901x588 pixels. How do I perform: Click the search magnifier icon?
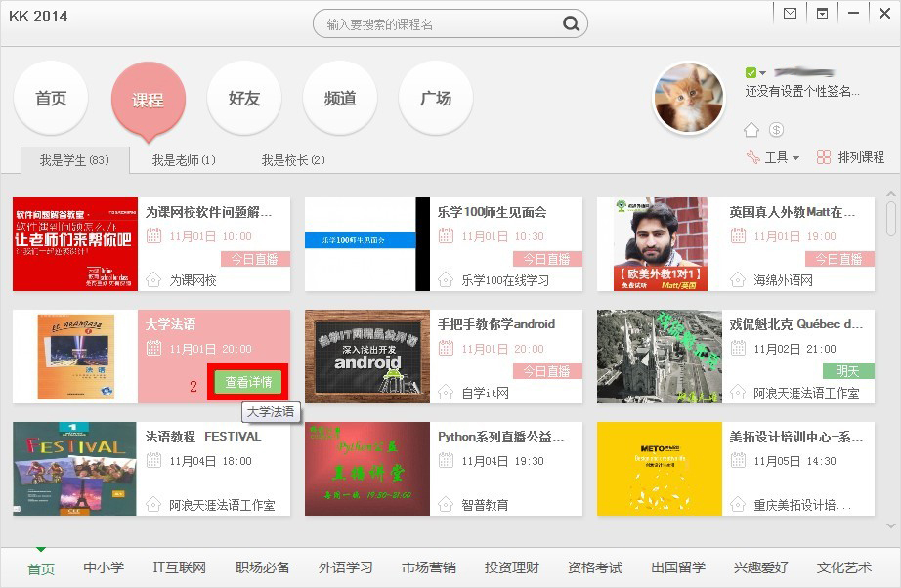(x=571, y=23)
